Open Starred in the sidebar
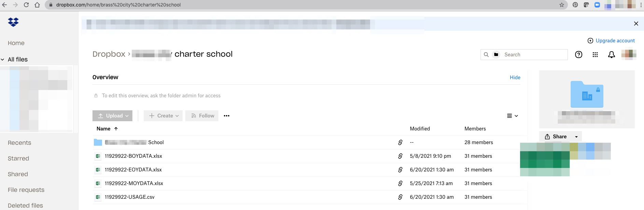 point(18,158)
